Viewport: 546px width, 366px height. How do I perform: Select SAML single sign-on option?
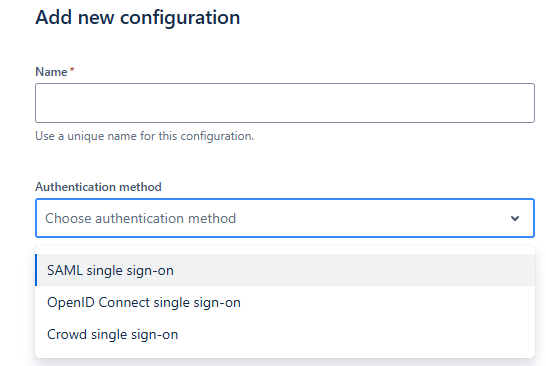point(285,270)
